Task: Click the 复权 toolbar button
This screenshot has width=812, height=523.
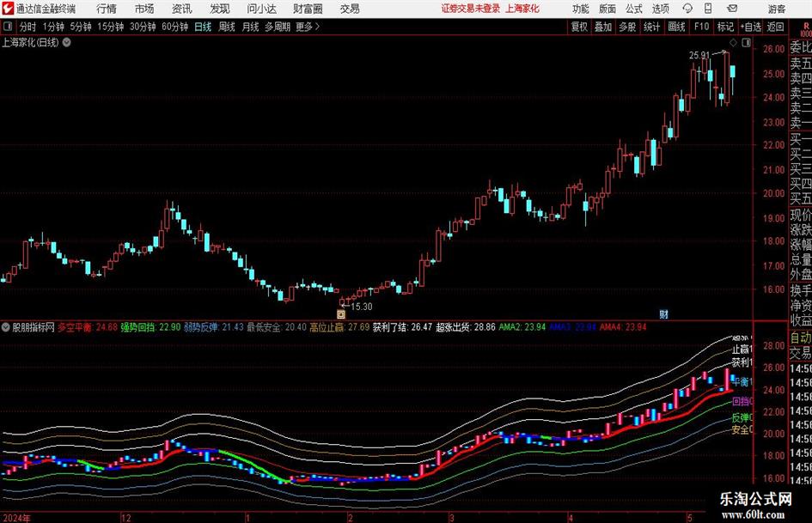Action: point(579,27)
